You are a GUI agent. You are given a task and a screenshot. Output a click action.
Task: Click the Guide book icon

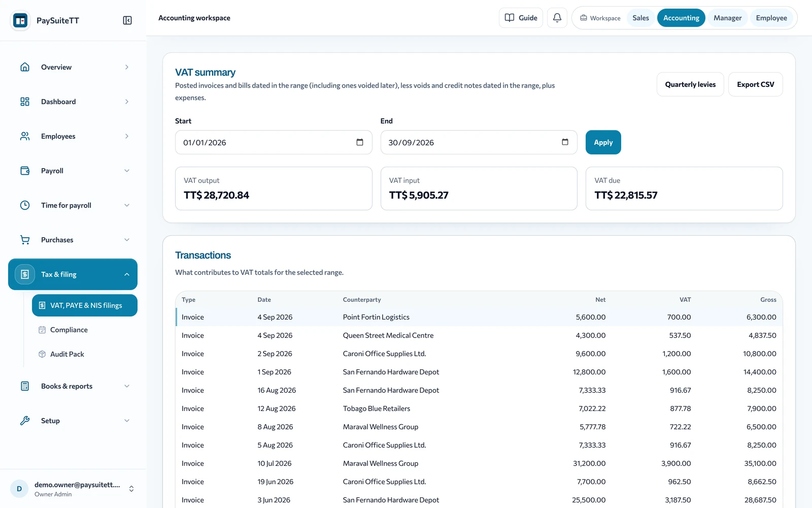(x=510, y=18)
